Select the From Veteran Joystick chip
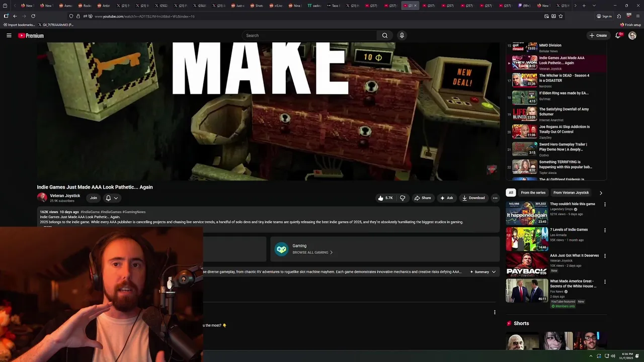This screenshot has height=362, width=644. tap(571, 193)
